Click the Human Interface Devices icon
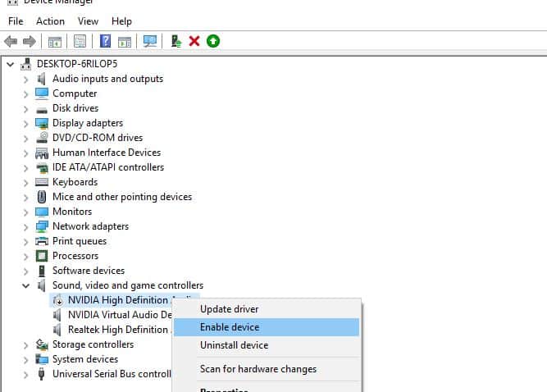Screen dimensions: 547x392 42,153
